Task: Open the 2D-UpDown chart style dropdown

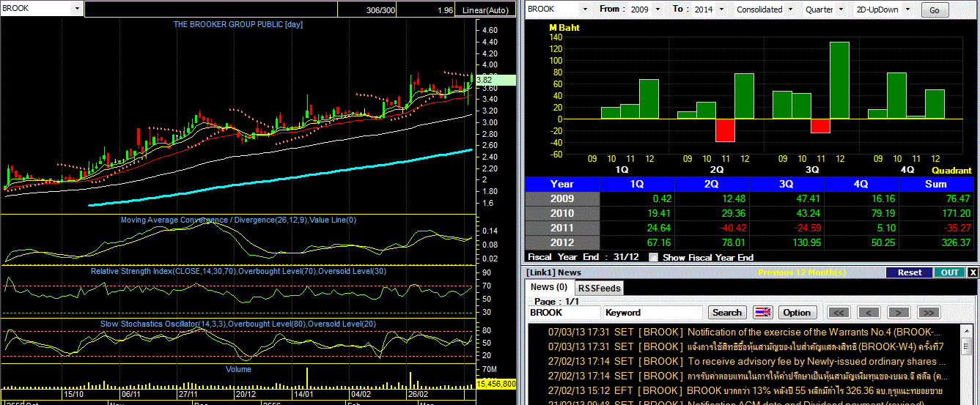Action: pos(908,10)
